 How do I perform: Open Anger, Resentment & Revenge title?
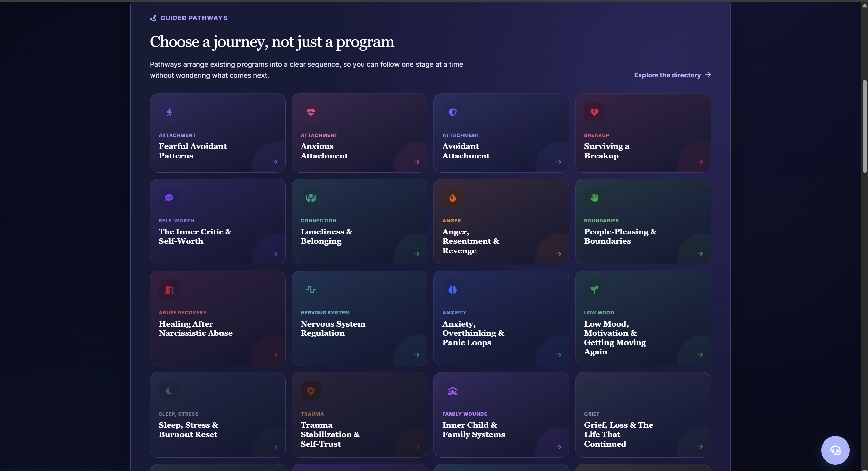pyautogui.click(x=471, y=241)
